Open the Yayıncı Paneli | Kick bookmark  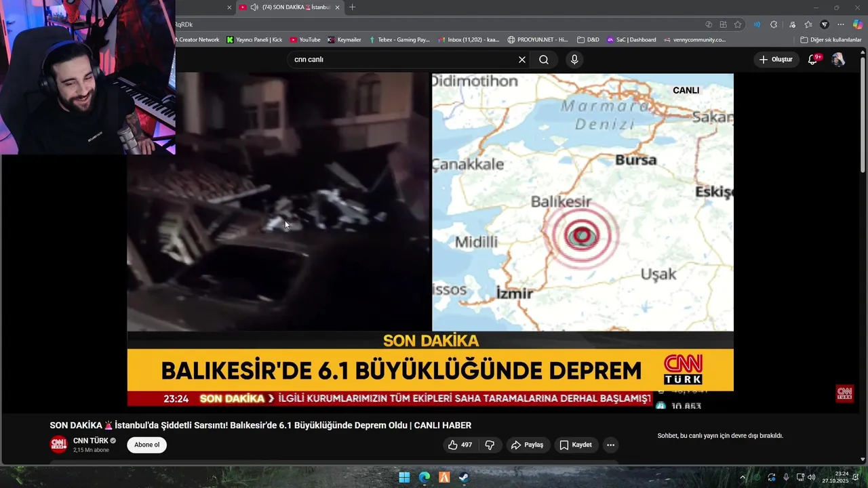tap(254, 40)
